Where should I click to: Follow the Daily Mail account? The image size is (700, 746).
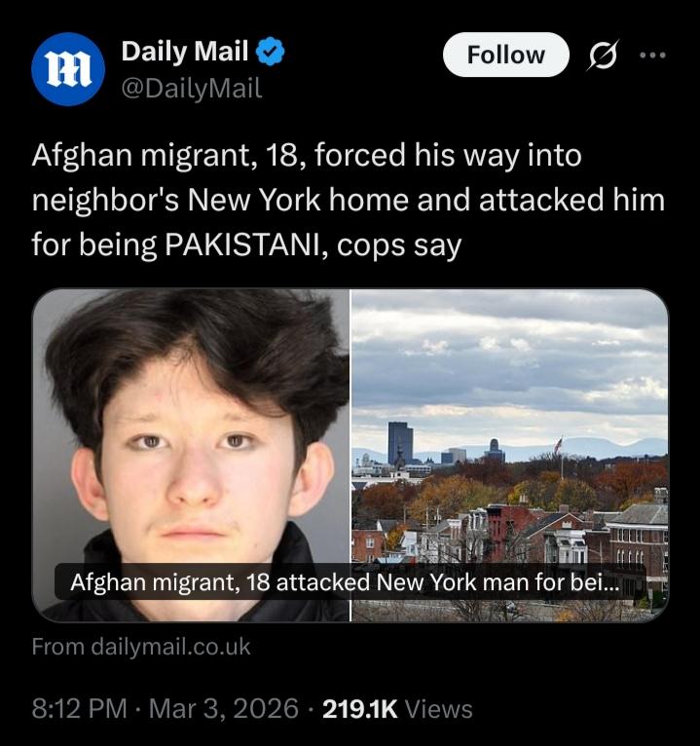[x=506, y=55]
